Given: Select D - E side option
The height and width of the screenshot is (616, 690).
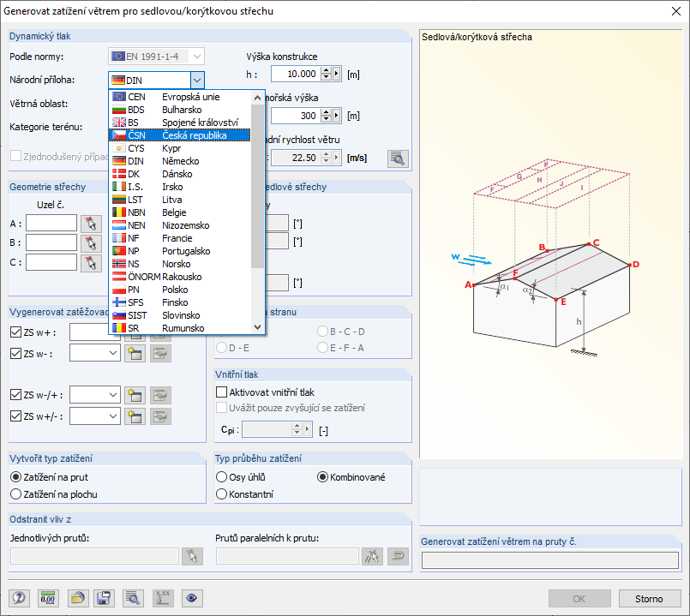Looking at the screenshot, I should pyautogui.click(x=221, y=348).
